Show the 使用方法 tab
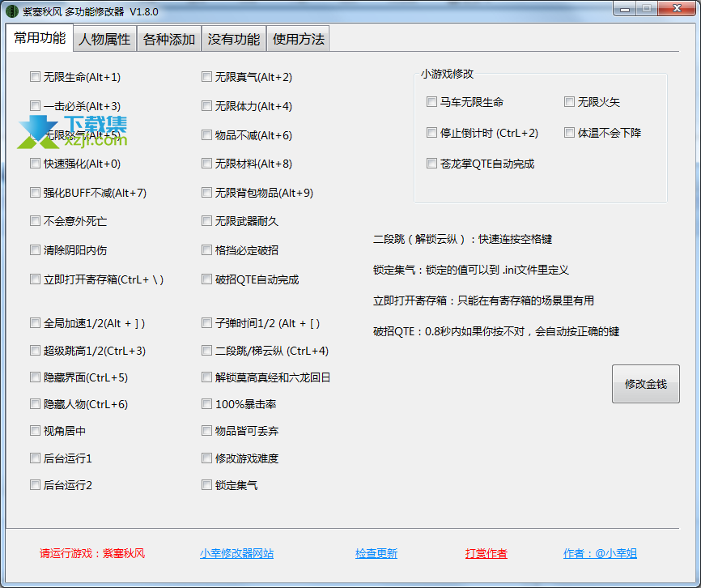Screen dimensions: 701x588 point(298,40)
